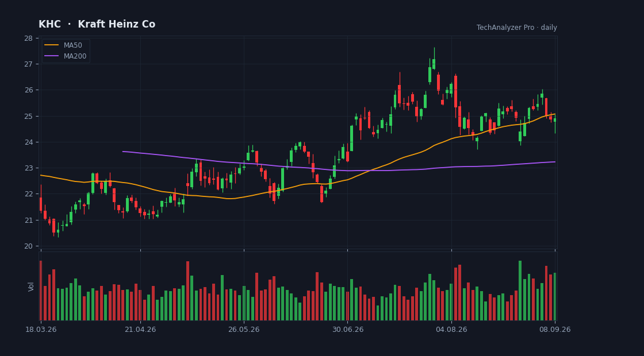Click the 26 price axis label
The image size is (644, 356).
point(28,90)
